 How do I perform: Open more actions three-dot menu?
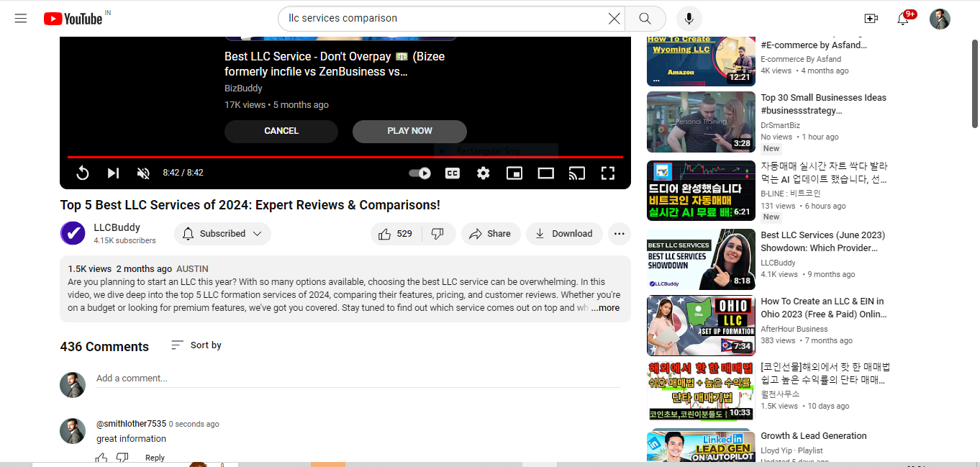(x=620, y=234)
